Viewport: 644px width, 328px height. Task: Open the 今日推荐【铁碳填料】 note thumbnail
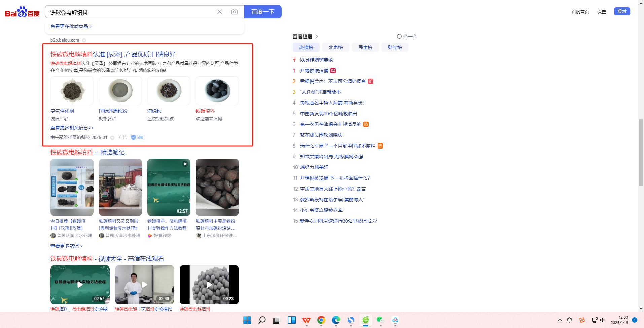72,187
